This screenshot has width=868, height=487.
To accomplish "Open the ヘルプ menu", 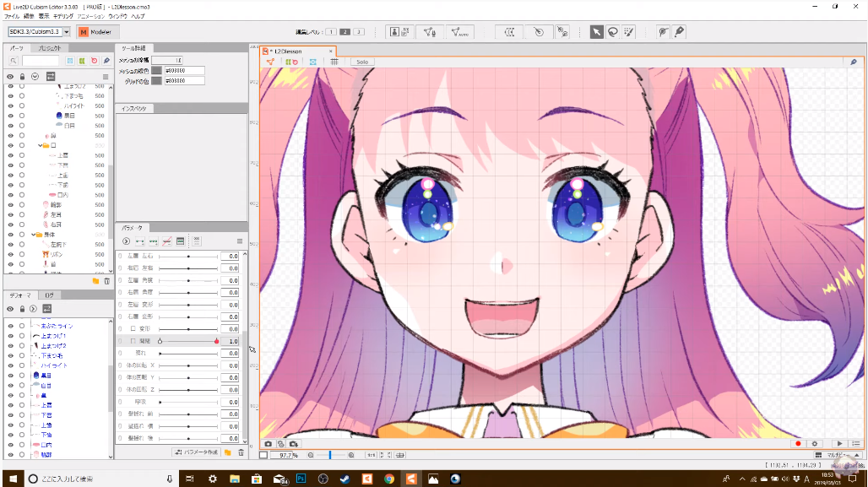I will coord(138,17).
